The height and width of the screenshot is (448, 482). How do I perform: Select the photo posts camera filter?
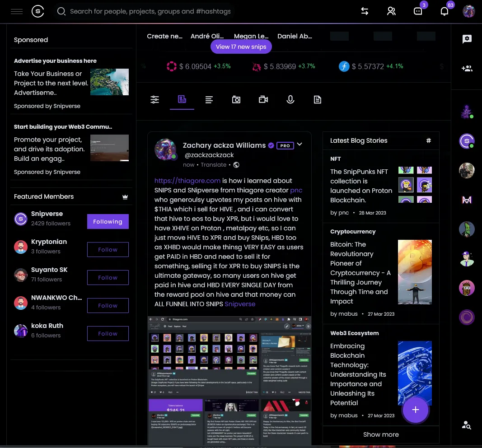coord(236,99)
